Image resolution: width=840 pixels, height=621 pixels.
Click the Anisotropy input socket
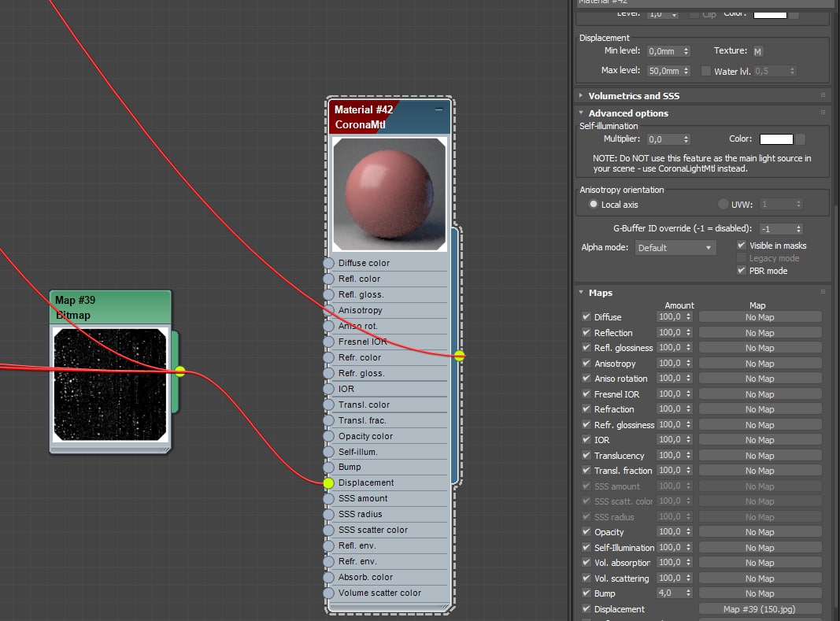328,310
